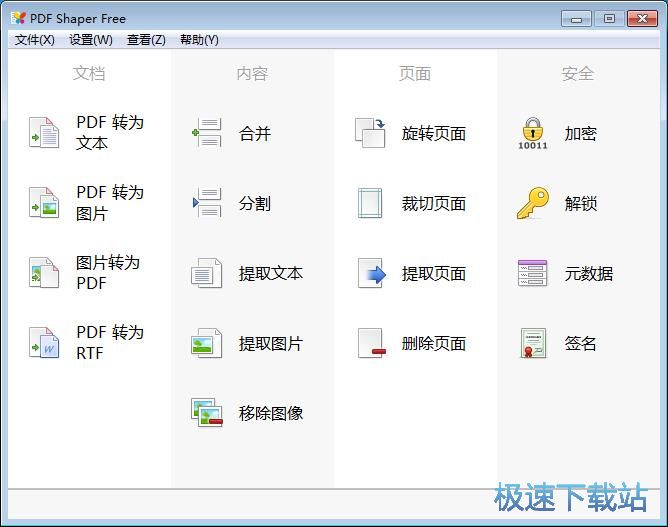Screen dimensions: 668x527
Task: Select the PDF 转为图片 label
Action: 110,202
